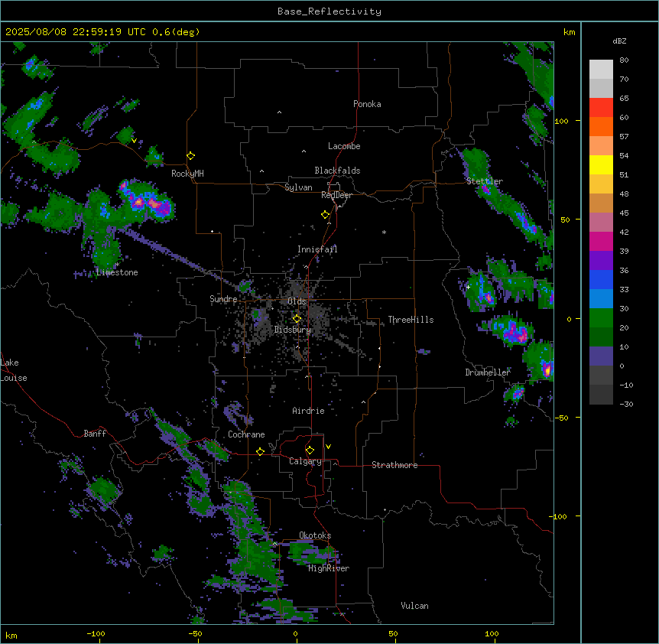Click the magenta legend swatch above 39

click(x=601, y=241)
